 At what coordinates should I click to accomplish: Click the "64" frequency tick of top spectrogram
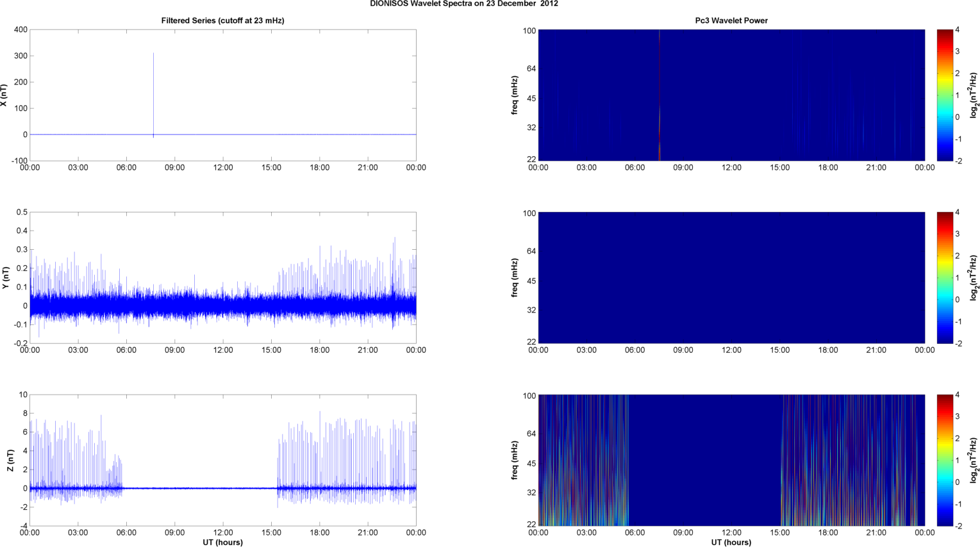532,69
